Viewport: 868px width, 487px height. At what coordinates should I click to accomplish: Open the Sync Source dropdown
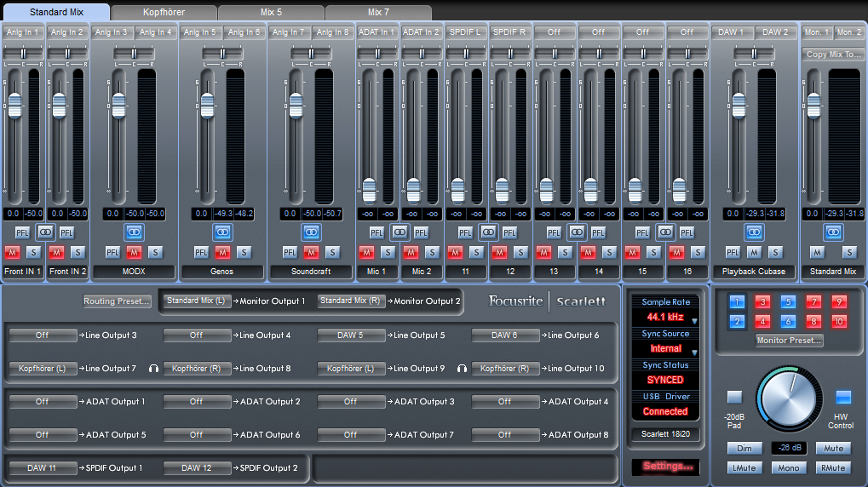(693, 352)
